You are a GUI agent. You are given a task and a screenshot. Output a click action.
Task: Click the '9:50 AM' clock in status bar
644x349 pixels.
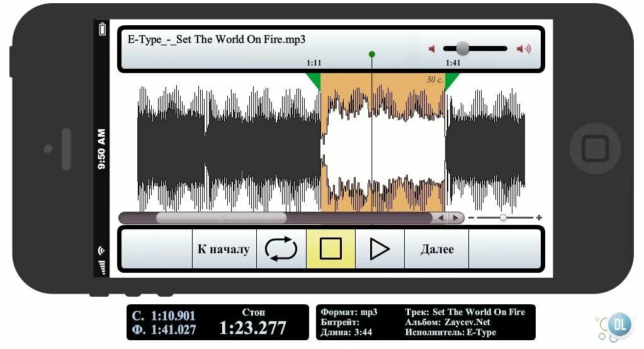[x=101, y=149]
